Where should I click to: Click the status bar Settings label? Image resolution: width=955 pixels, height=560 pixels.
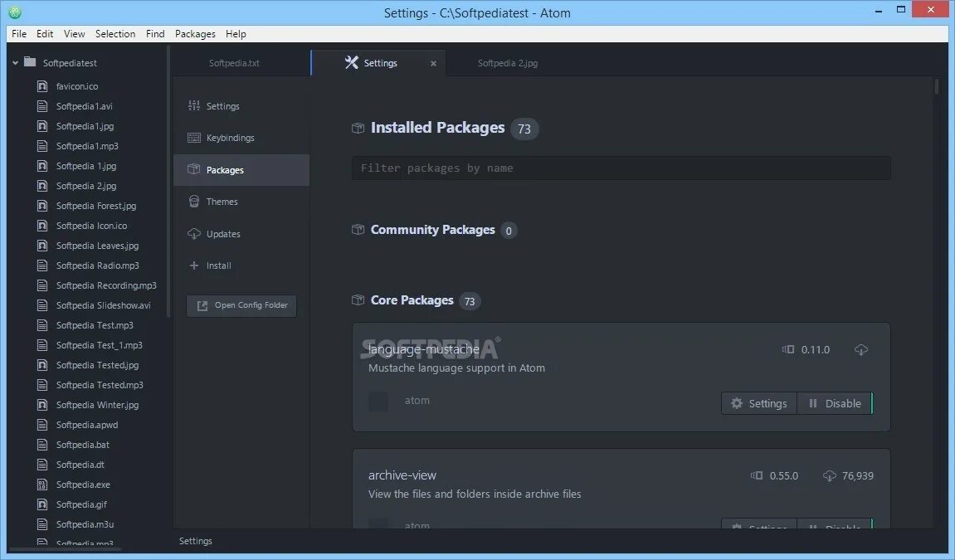pyautogui.click(x=196, y=541)
